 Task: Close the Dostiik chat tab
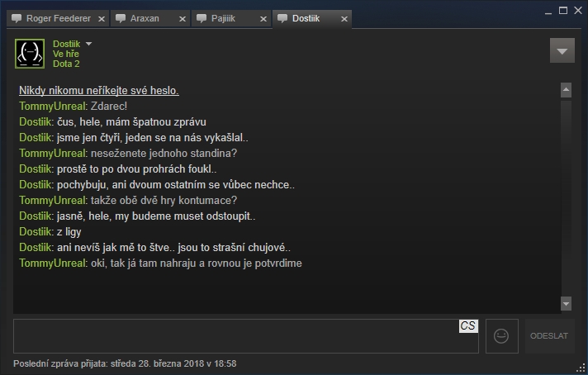pyautogui.click(x=344, y=19)
